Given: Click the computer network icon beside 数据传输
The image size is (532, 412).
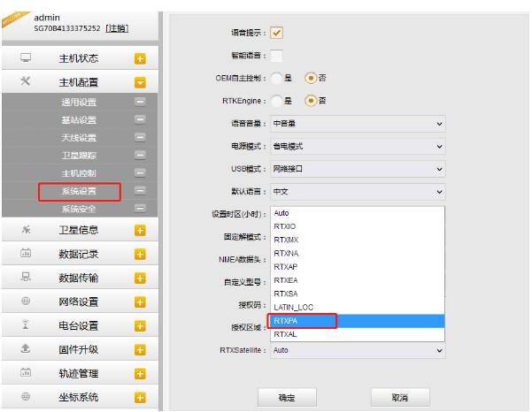Looking at the screenshot, I should tap(26, 277).
